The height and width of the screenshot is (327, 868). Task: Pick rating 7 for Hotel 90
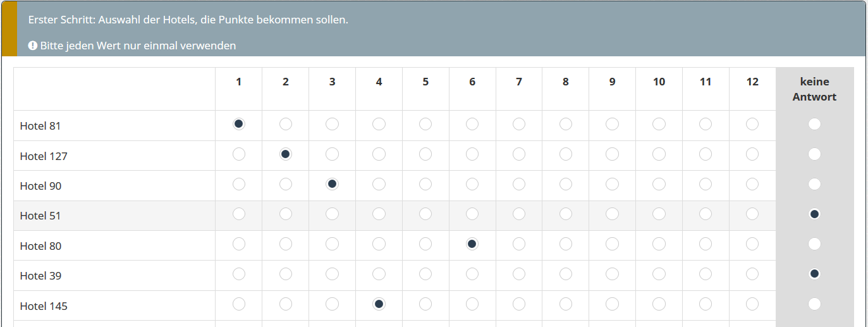[x=519, y=184]
